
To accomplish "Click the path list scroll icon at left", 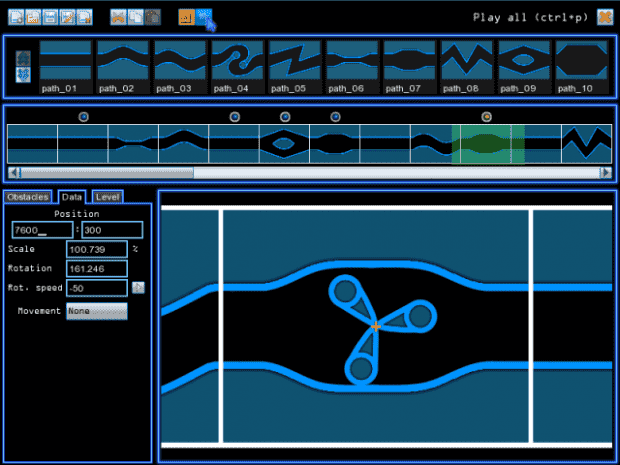I will point(23,66).
